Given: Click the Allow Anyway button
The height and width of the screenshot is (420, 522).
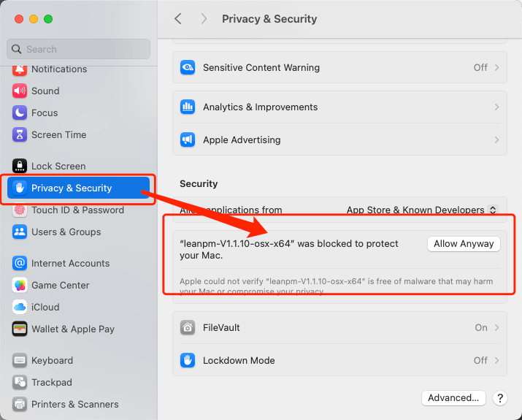Looking at the screenshot, I should pos(464,244).
